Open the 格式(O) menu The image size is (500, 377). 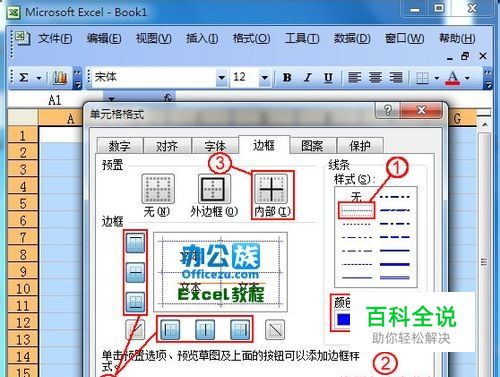pos(251,39)
